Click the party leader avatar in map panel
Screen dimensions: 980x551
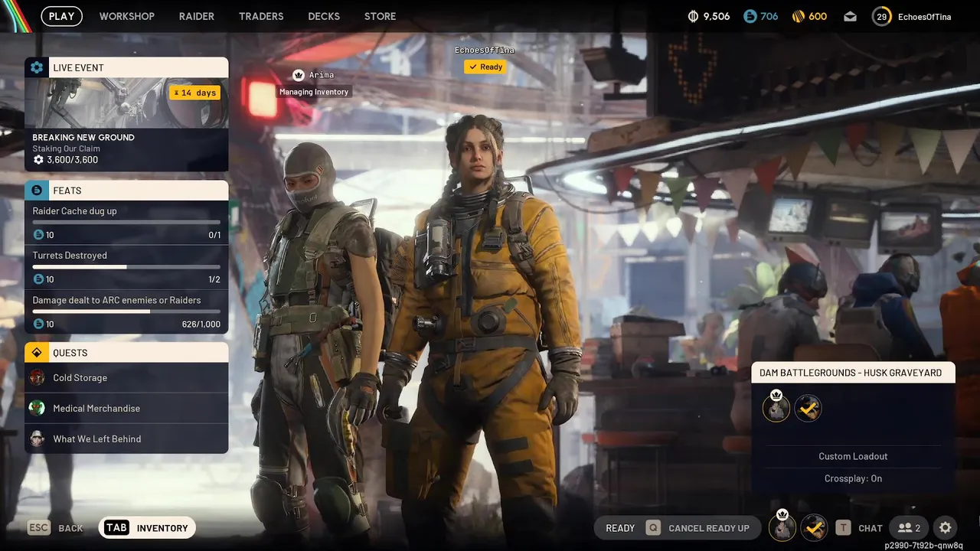point(776,406)
